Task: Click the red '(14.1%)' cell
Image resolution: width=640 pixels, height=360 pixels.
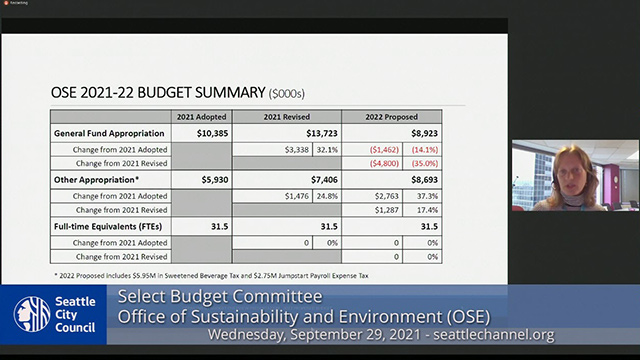Action: click(422, 149)
